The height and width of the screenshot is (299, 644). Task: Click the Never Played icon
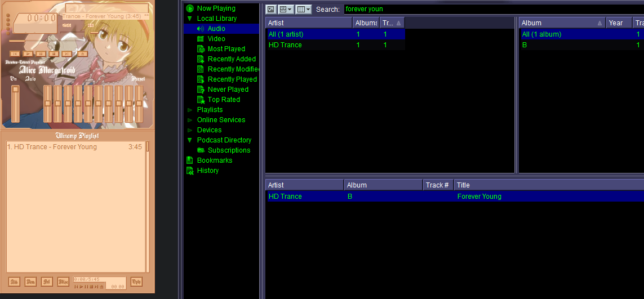click(201, 90)
